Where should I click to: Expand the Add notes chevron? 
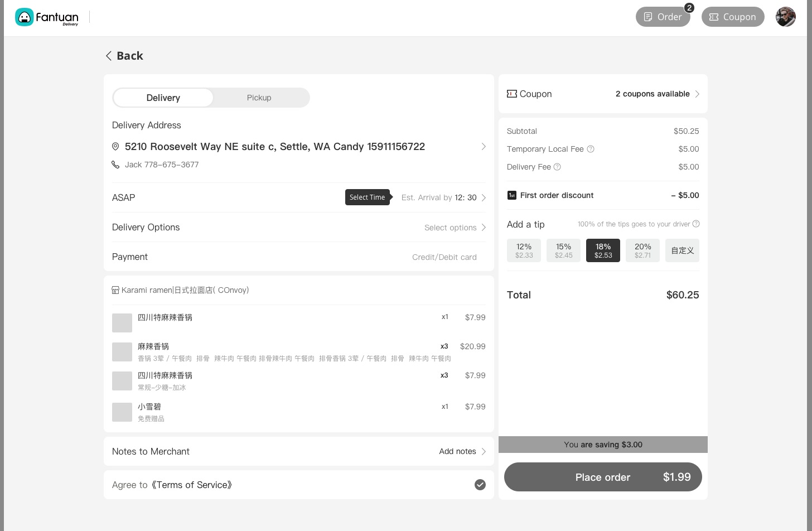coord(484,451)
